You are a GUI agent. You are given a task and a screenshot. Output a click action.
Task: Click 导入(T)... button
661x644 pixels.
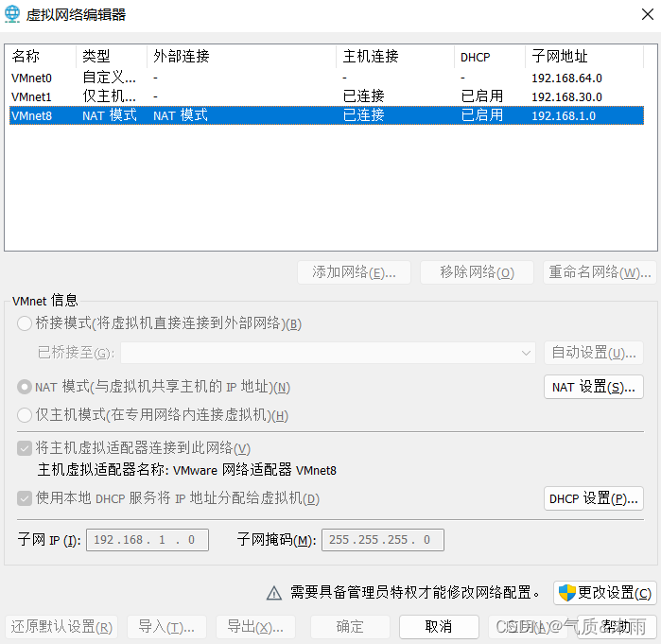pos(166,627)
